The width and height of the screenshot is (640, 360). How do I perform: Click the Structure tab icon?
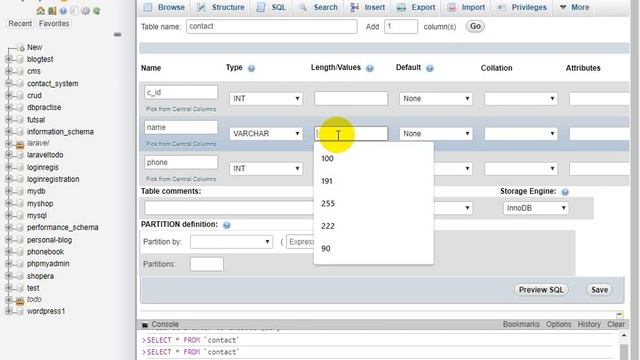201,7
